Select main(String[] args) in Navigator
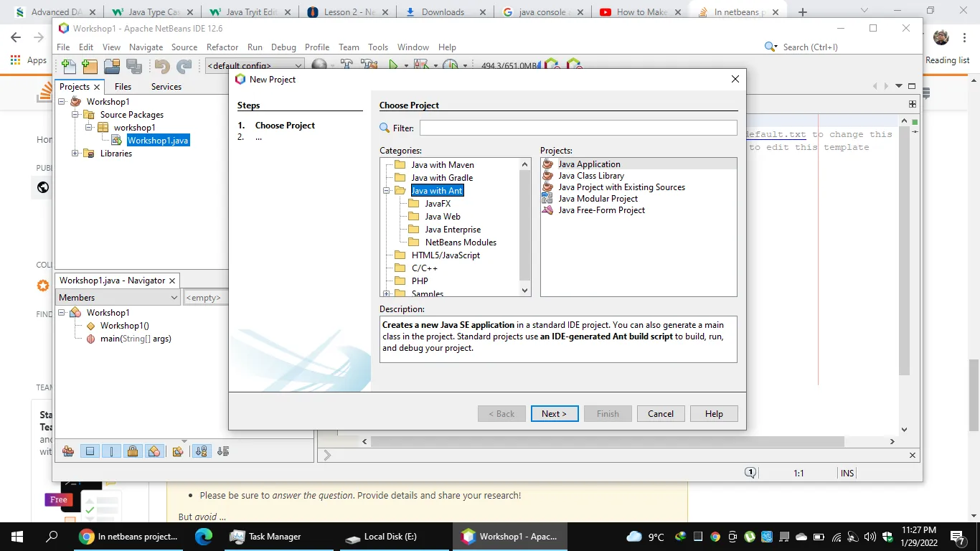This screenshot has height=551, width=980. click(x=136, y=339)
